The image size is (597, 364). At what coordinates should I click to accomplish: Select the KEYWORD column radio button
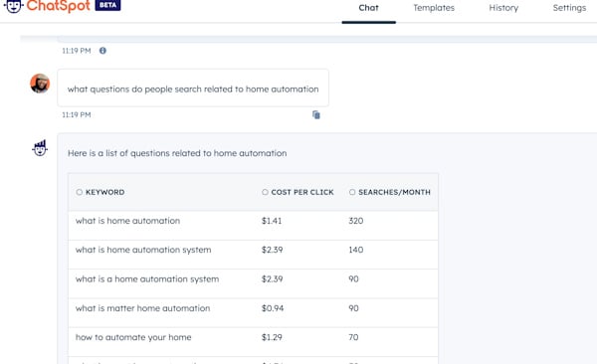80,192
